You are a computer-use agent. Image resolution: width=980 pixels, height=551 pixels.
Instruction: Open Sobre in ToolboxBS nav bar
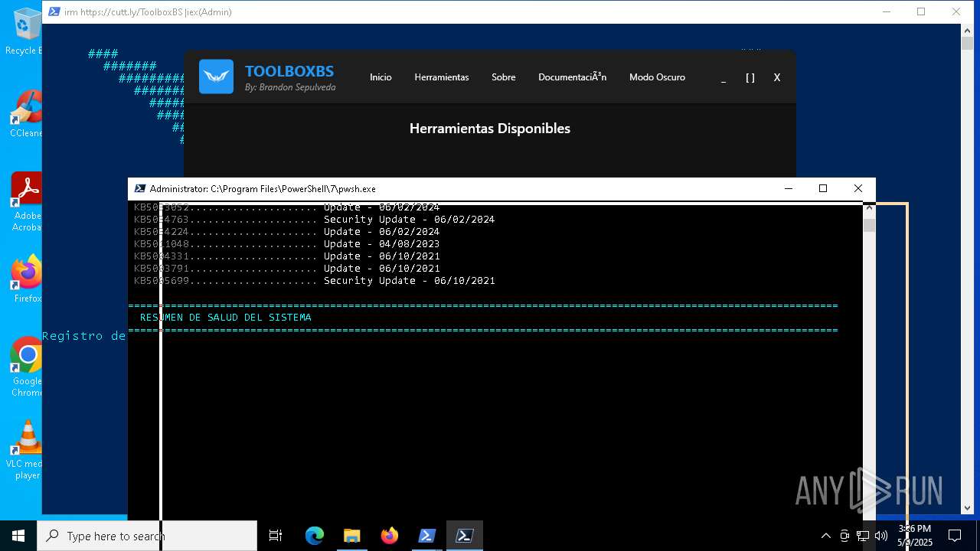pyautogui.click(x=503, y=77)
